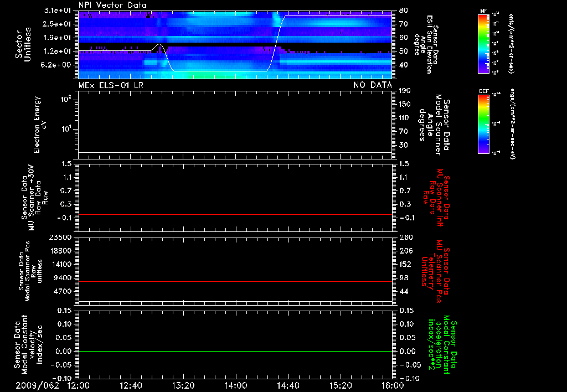The height and width of the screenshot is (392, 567).
Task: Click the 2009/062 date label
Action: (37, 385)
